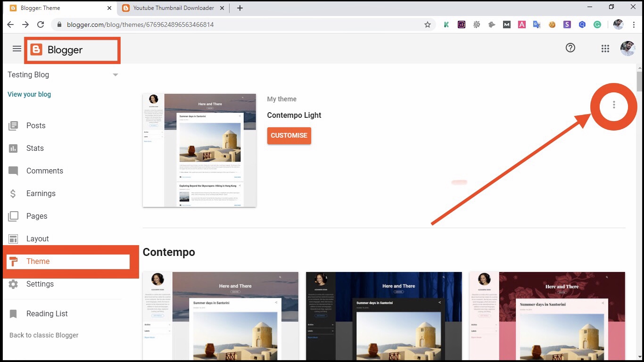Open the My theme three-dot options menu

point(614,105)
